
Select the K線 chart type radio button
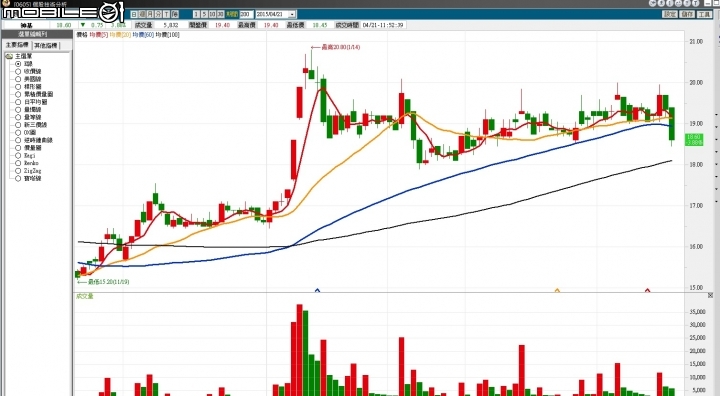[18, 64]
